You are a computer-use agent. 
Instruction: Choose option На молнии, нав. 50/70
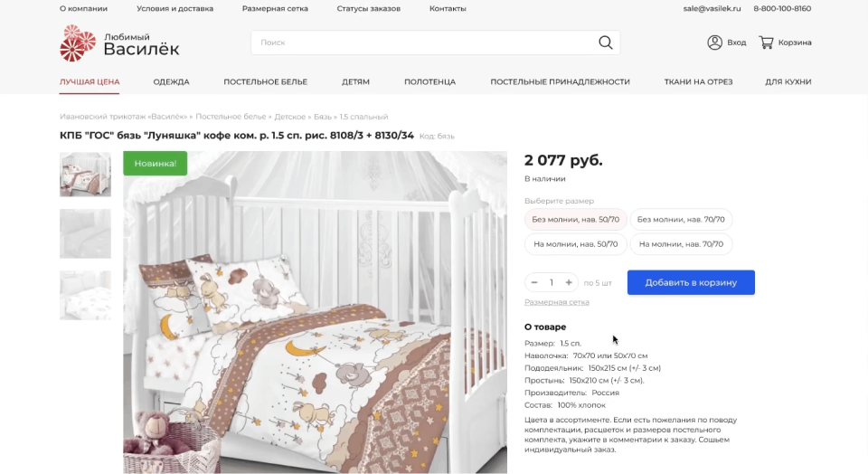point(576,244)
